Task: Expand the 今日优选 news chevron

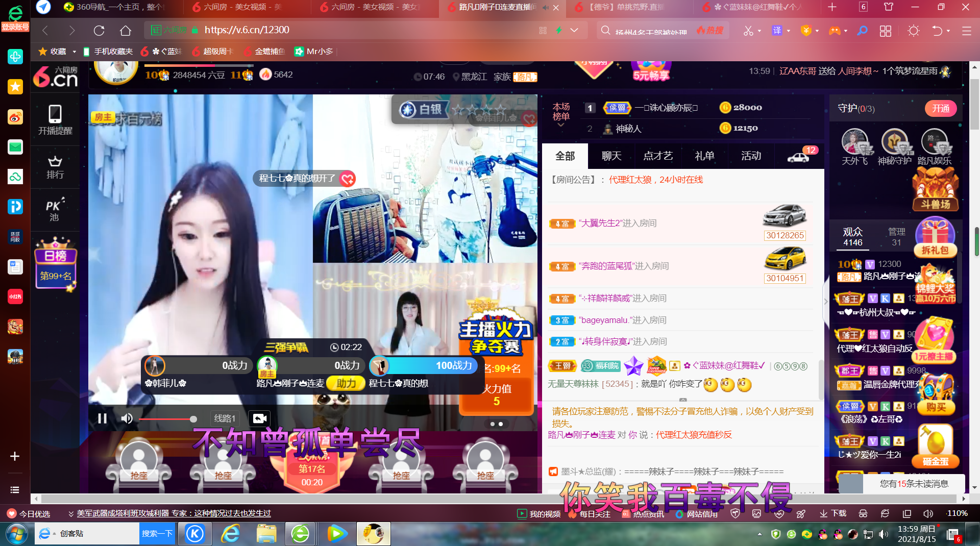Action: point(71,514)
